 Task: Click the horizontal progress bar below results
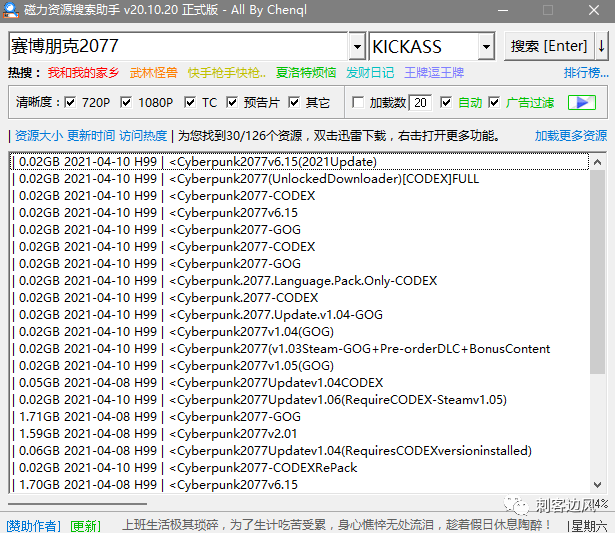77,504
